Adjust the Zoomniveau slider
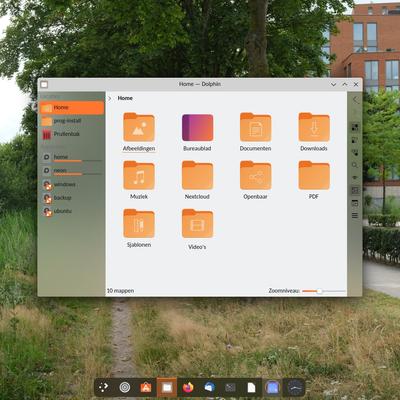The height and width of the screenshot is (400, 400). click(x=324, y=291)
